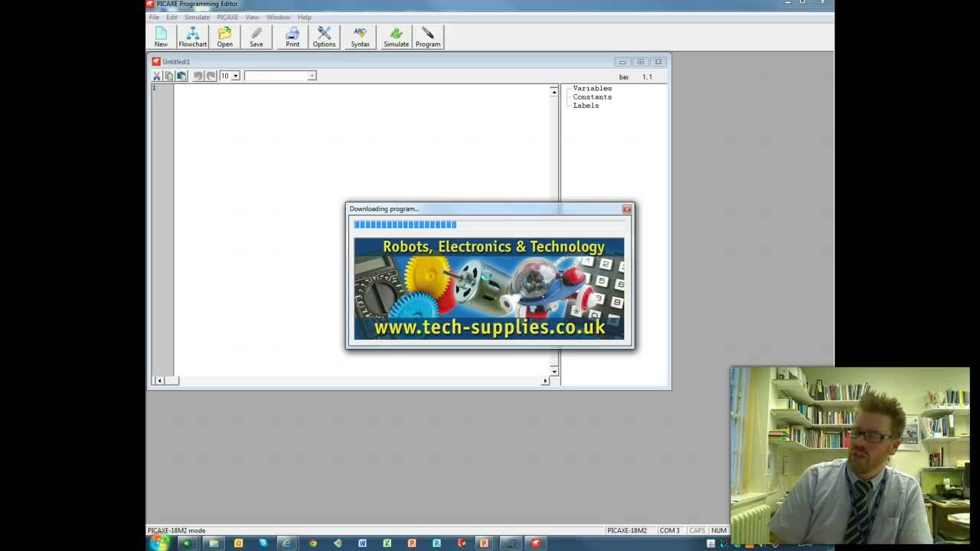Image resolution: width=980 pixels, height=551 pixels.
Task: Open the Help menu
Action: pyautogui.click(x=304, y=17)
